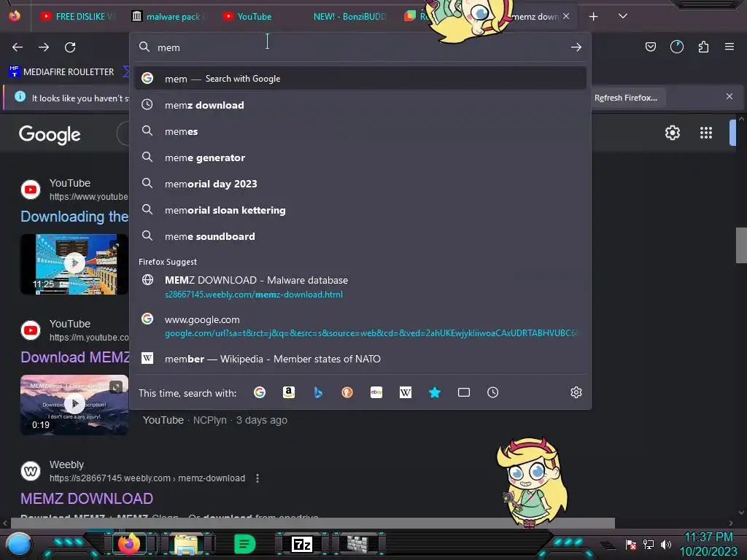Dismiss the notification bar with X

[729, 96]
